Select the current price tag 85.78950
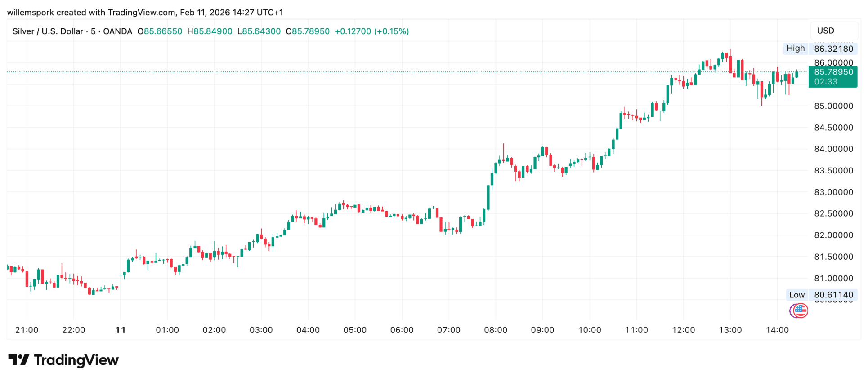 tap(833, 72)
